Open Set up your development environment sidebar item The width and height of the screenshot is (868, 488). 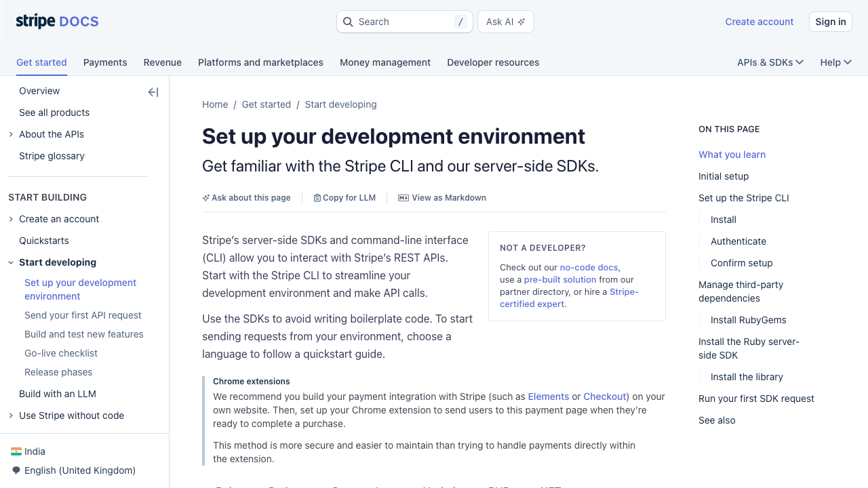point(81,289)
